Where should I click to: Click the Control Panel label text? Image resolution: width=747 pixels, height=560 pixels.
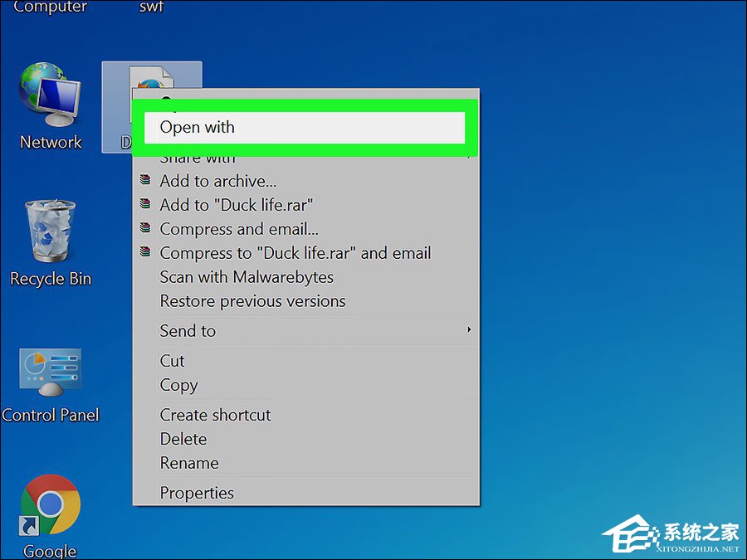(51, 415)
